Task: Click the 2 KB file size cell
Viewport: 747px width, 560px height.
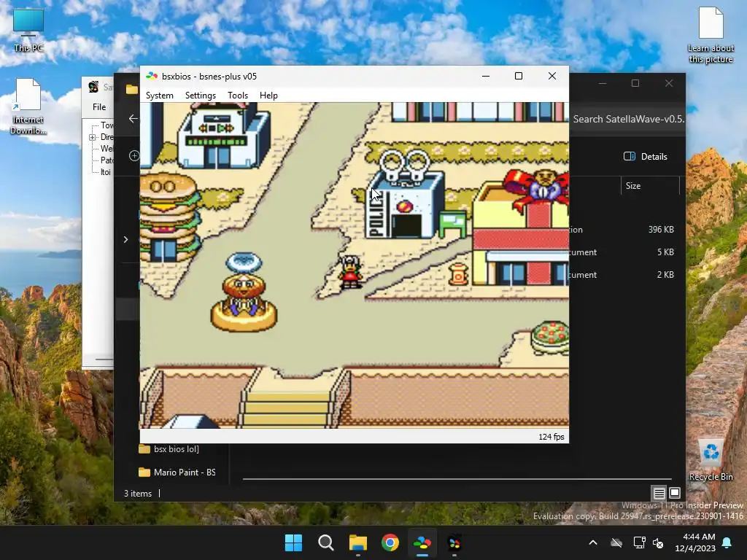Action: 665,275
